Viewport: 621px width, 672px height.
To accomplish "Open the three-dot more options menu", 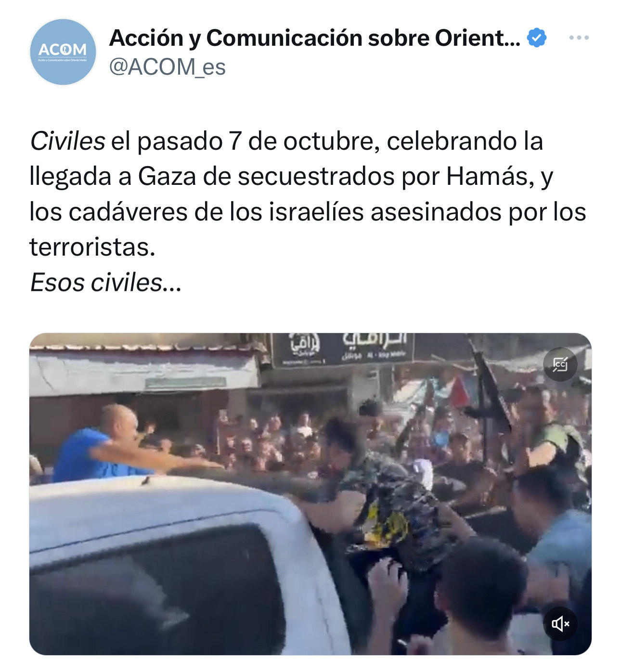I will tap(579, 38).
